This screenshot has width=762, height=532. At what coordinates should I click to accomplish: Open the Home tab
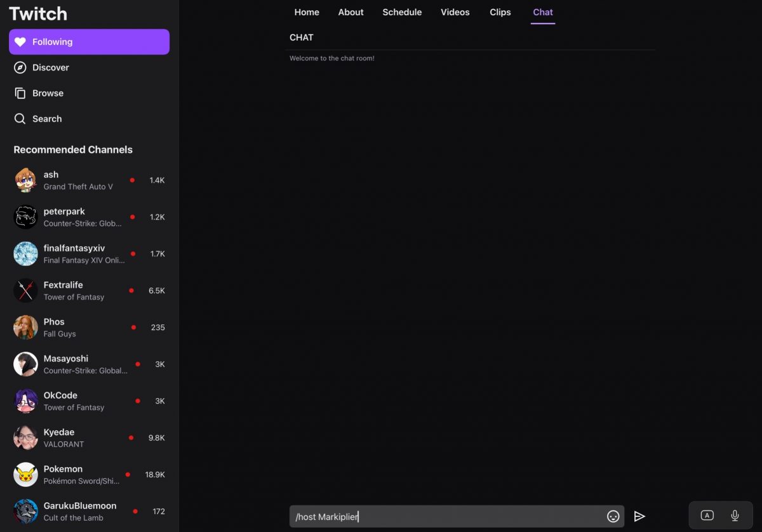(307, 12)
